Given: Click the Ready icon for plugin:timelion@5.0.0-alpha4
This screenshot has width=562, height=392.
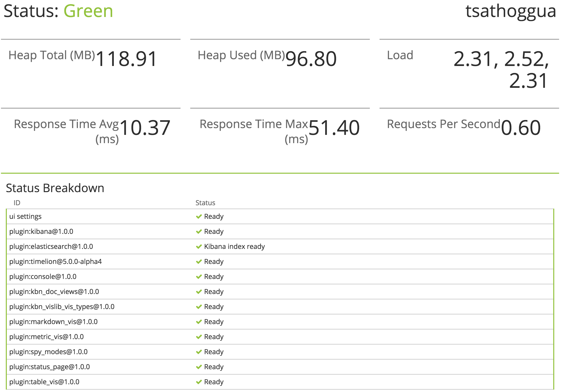Looking at the screenshot, I should click(199, 261).
